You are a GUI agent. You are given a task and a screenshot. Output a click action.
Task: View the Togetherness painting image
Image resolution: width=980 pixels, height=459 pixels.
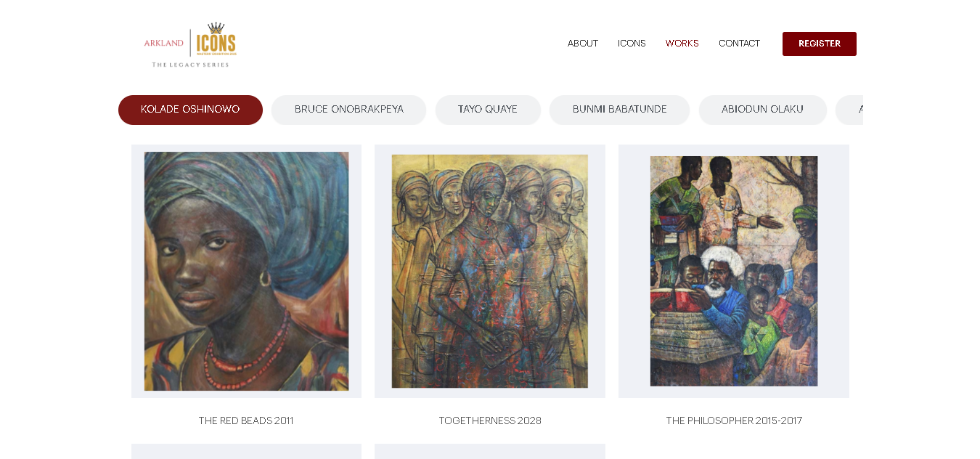click(x=490, y=271)
